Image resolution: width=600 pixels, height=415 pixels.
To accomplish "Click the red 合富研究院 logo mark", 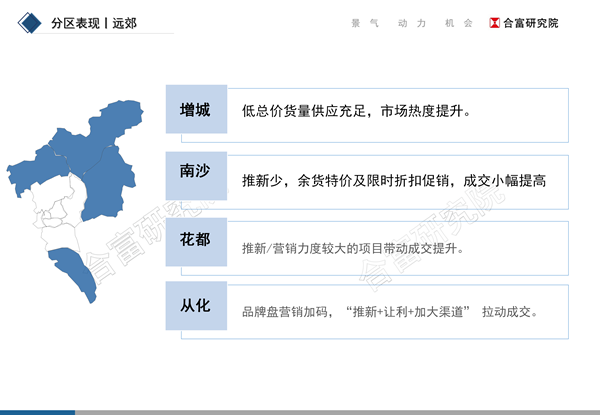I will [494, 23].
